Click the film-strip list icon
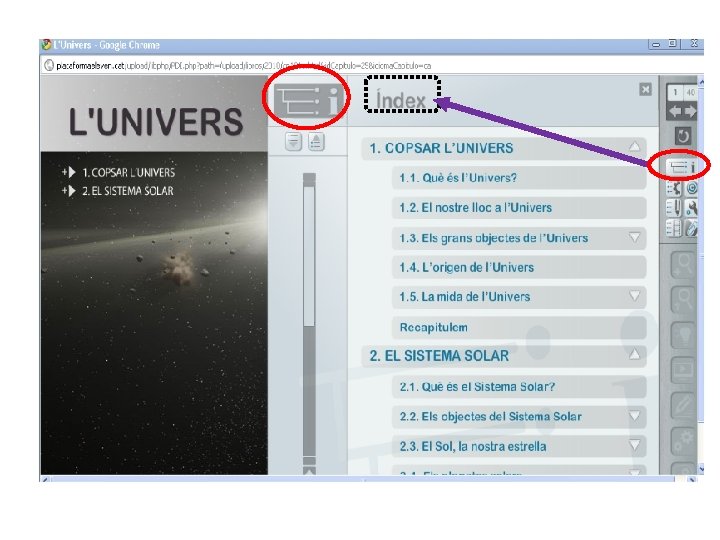The height and width of the screenshot is (540, 720). [674, 228]
